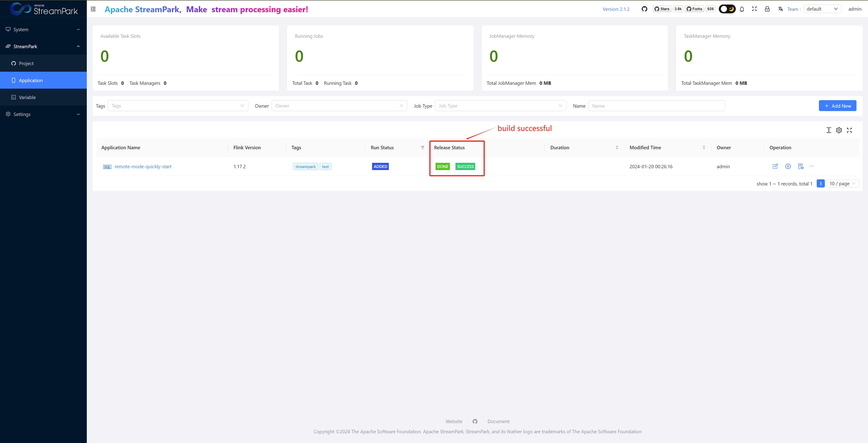
Task: Toggle Run Status column filter
Action: coord(422,147)
